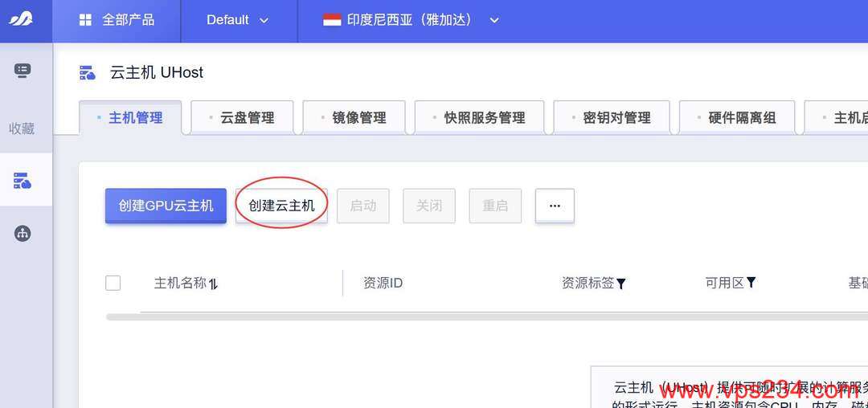Click the 创建GPU云主机 button

166,206
